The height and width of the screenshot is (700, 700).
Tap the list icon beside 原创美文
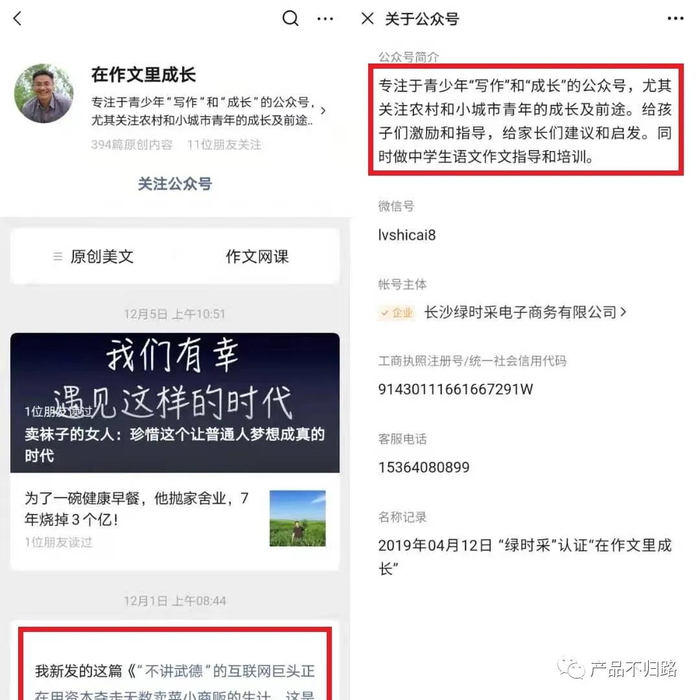58,256
